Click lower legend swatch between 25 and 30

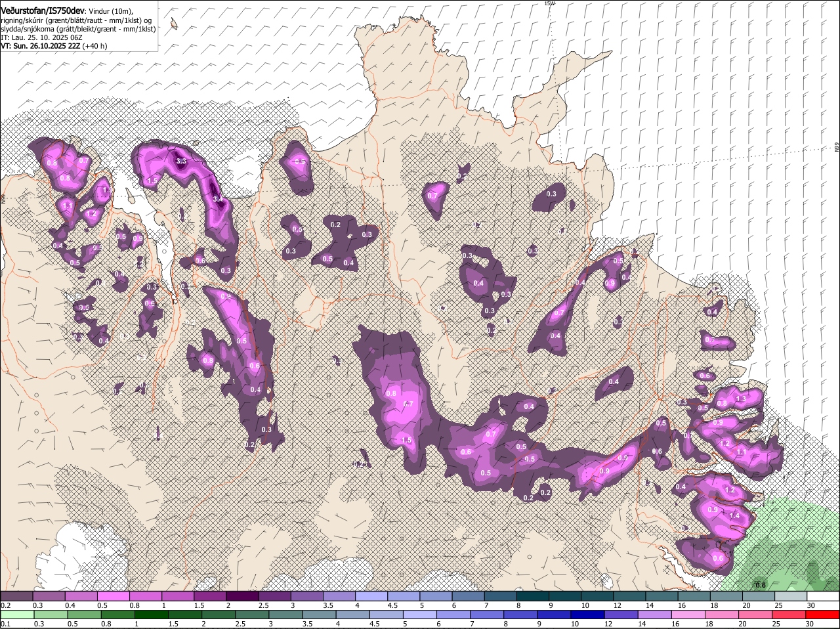coord(788,615)
